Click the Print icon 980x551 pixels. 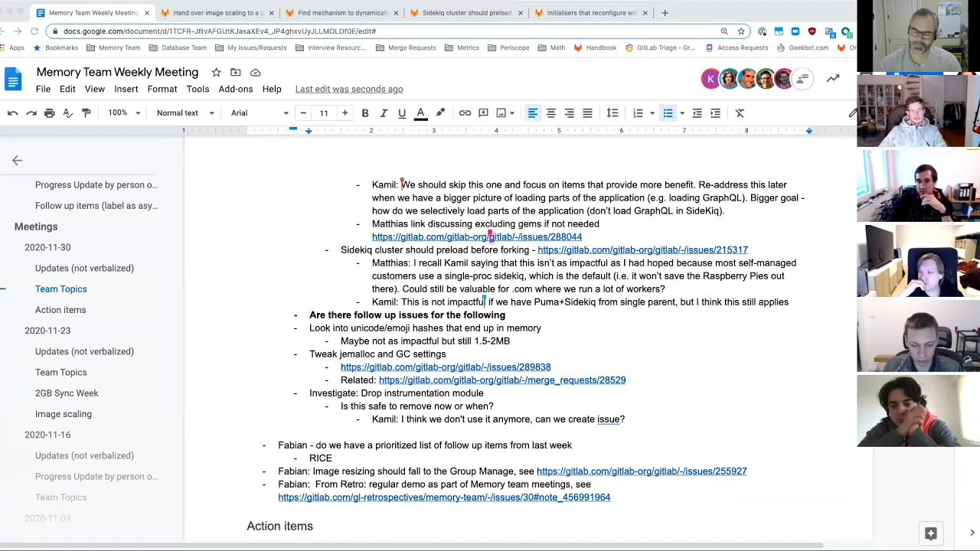pyautogui.click(x=50, y=113)
